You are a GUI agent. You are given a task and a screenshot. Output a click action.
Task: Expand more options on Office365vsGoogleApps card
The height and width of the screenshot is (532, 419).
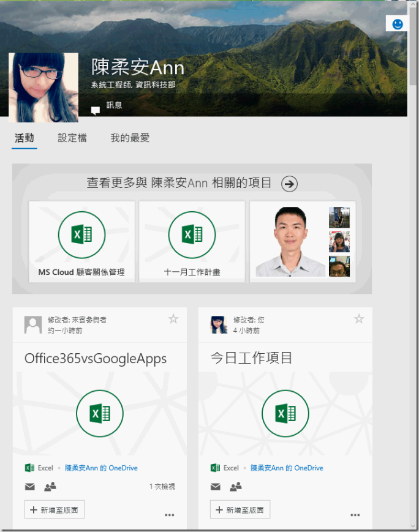[170, 515]
